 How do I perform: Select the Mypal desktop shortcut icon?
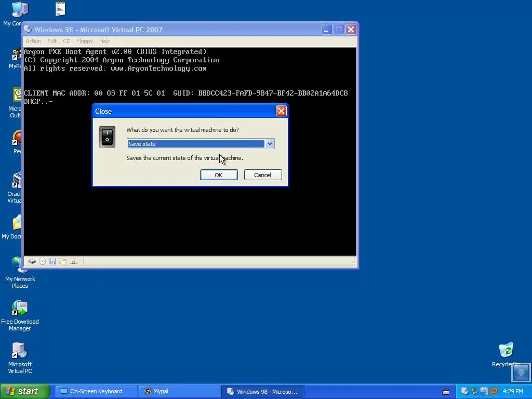tap(16, 52)
